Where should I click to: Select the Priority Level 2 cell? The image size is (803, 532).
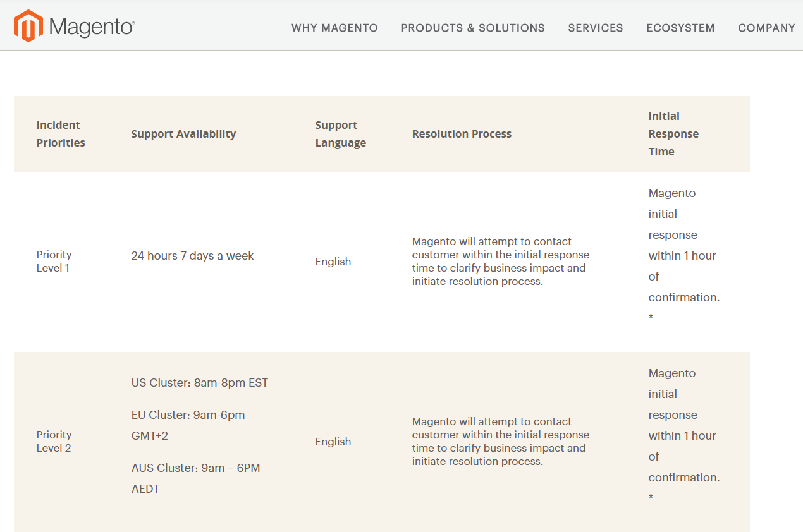pos(54,442)
